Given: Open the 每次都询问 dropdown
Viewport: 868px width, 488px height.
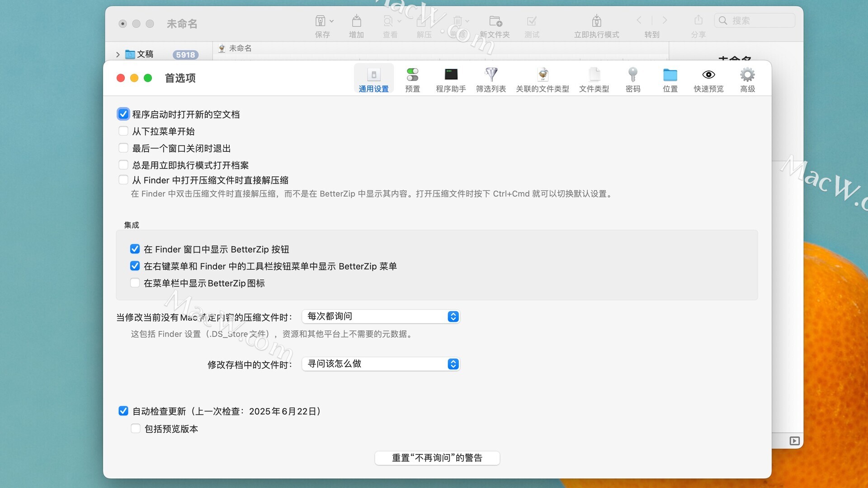Looking at the screenshot, I should pyautogui.click(x=381, y=316).
